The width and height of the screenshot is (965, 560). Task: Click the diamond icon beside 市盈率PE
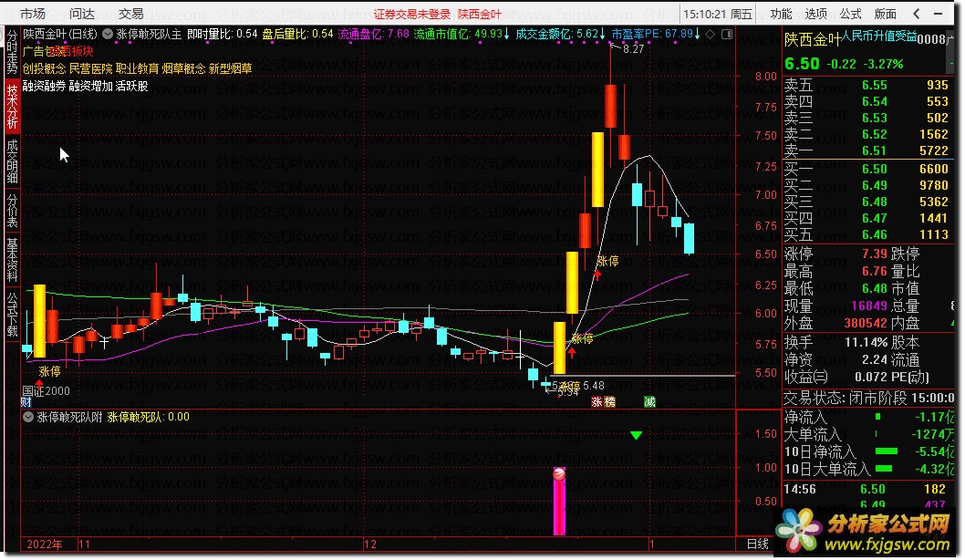pos(710,35)
